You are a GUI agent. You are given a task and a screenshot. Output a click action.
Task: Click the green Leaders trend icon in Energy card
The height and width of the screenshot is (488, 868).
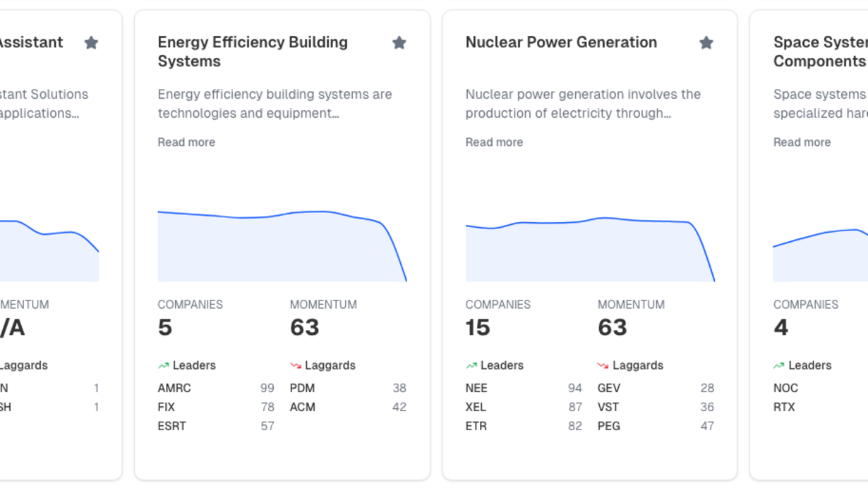164,365
